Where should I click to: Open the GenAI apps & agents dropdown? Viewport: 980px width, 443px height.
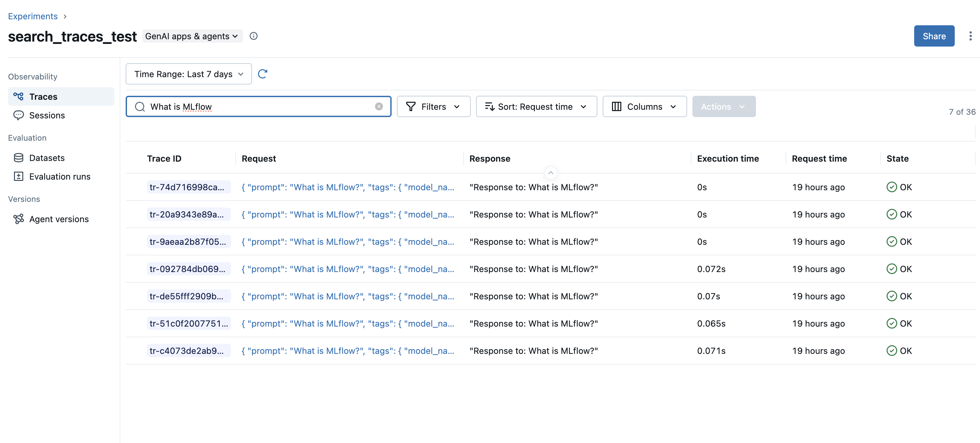192,36
